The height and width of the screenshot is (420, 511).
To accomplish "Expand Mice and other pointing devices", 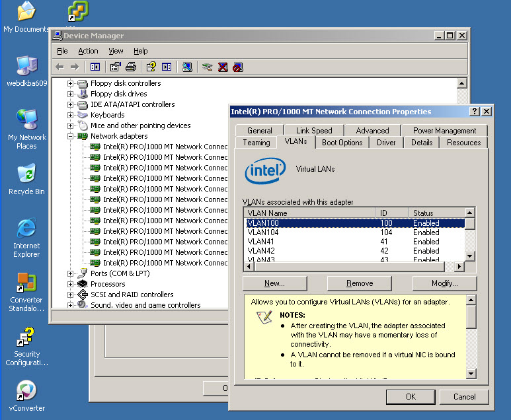I will click(70, 125).
